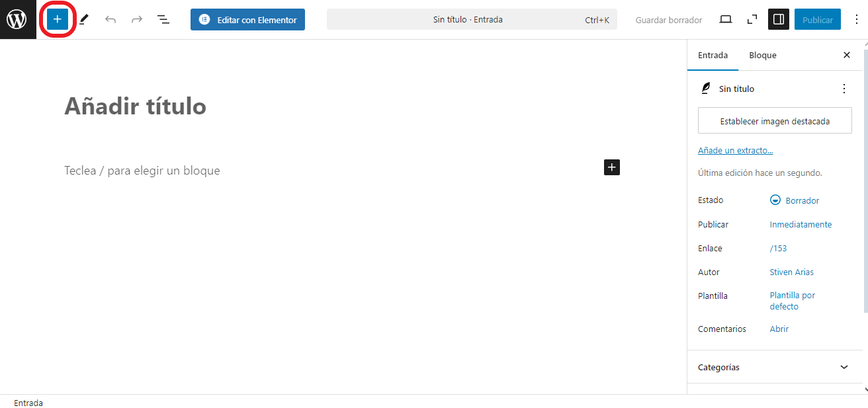Open the block inserter

click(x=57, y=19)
